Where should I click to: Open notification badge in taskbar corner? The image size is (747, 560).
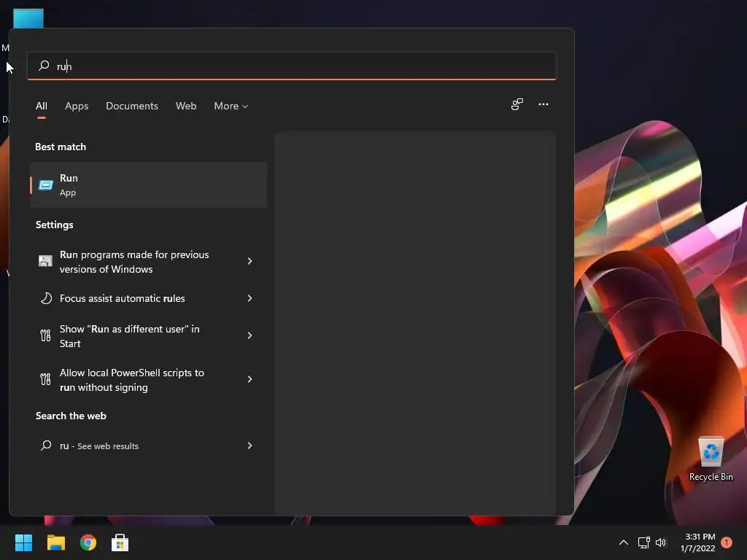pyautogui.click(x=727, y=542)
